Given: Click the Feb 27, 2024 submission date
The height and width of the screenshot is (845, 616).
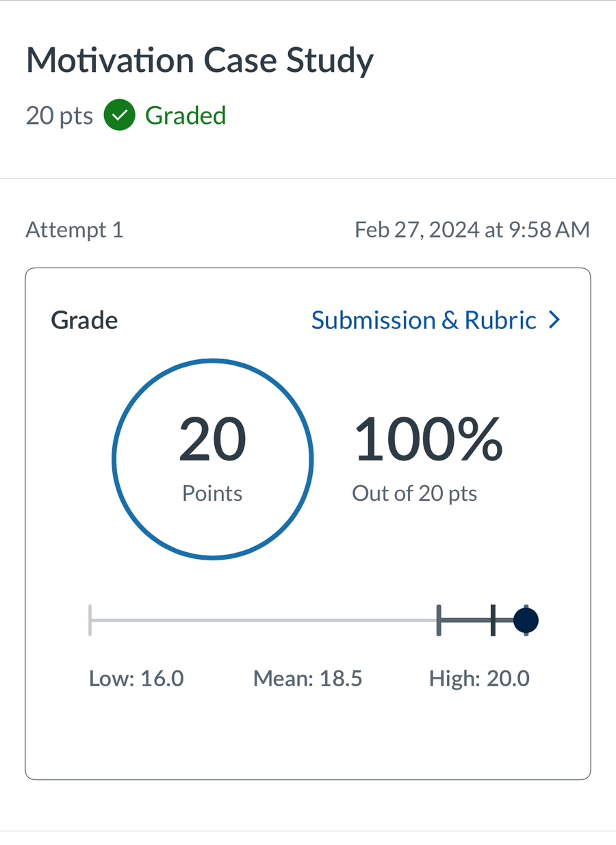Looking at the screenshot, I should pyautogui.click(x=472, y=230).
